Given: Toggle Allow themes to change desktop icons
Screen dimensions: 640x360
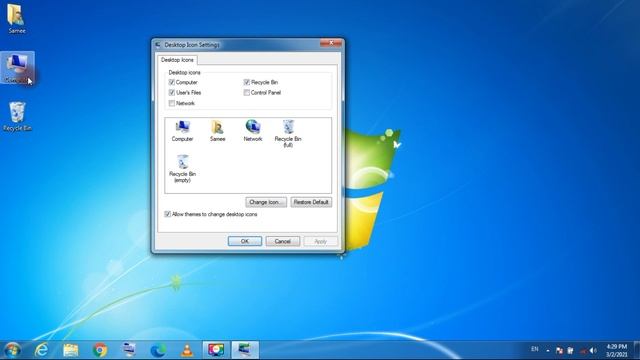Looking at the screenshot, I should coord(167,214).
